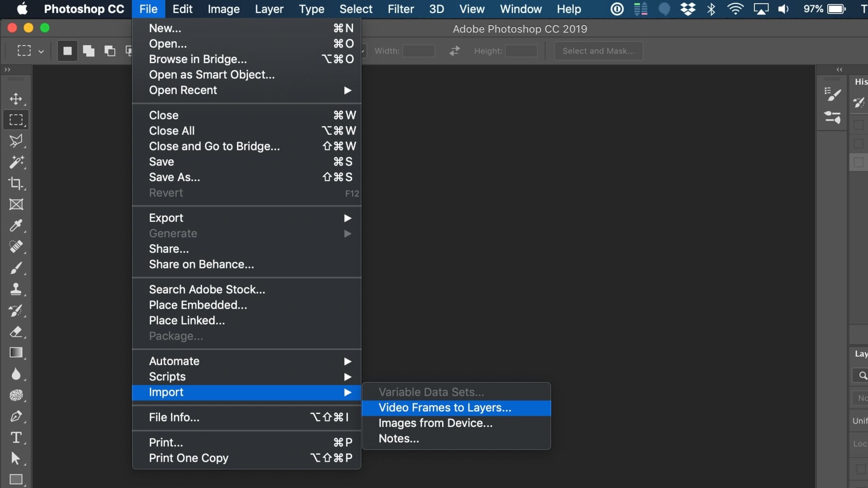Click the Width input field

click(418, 51)
